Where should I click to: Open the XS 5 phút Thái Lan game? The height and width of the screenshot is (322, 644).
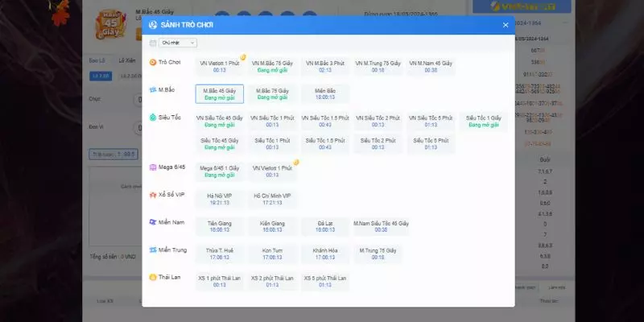tap(325, 281)
